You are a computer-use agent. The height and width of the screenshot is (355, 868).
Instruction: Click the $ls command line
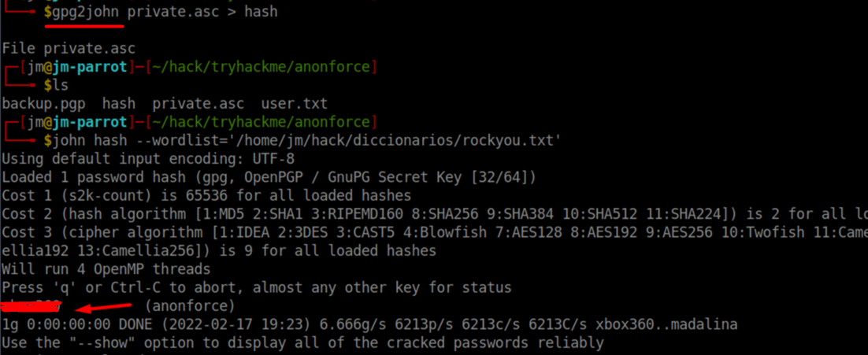pos(57,86)
